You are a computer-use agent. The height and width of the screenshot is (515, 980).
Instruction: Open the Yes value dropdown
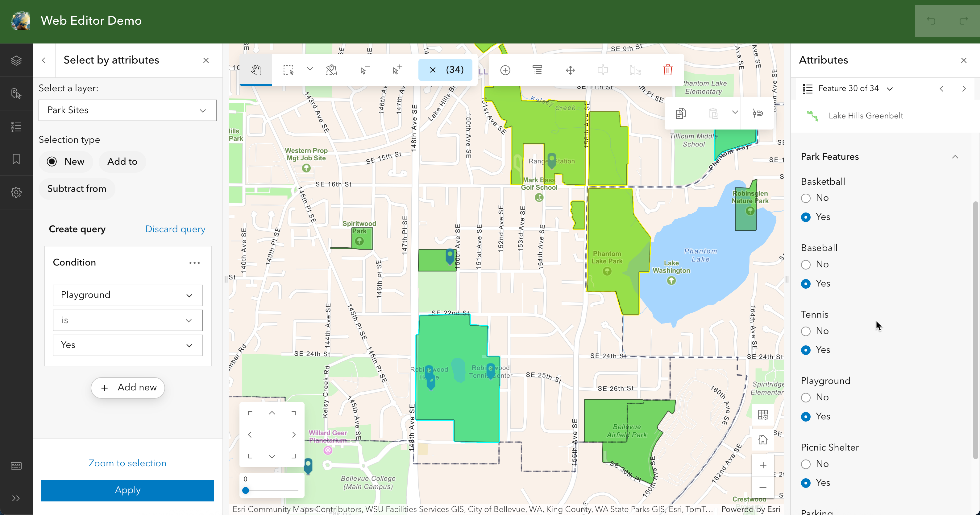[127, 345]
